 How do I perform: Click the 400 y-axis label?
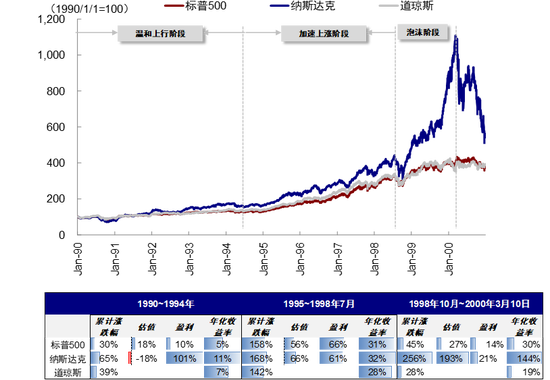(x=56, y=163)
